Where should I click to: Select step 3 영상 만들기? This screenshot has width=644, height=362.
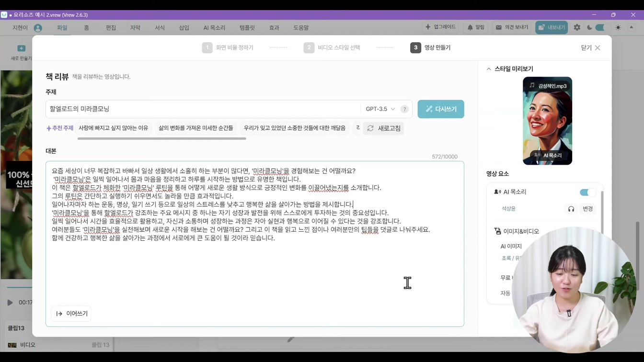coord(430,48)
